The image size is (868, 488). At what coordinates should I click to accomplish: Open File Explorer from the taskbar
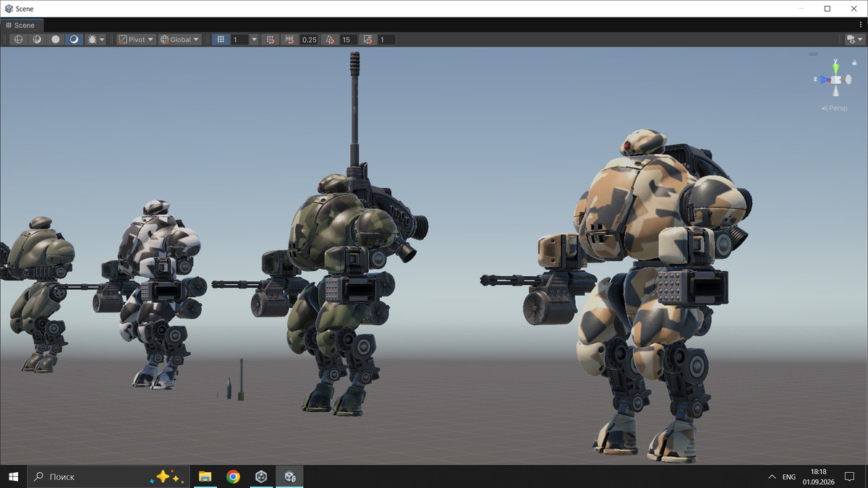205,476
